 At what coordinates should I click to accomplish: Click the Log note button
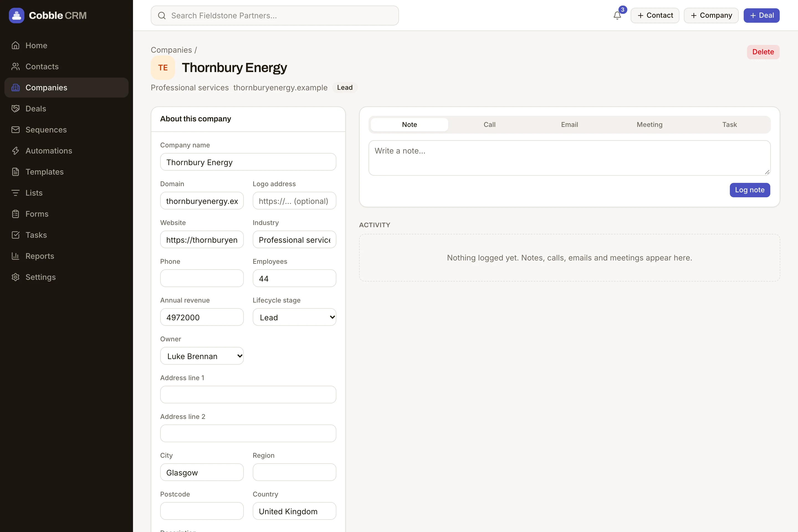click(750, 190)
